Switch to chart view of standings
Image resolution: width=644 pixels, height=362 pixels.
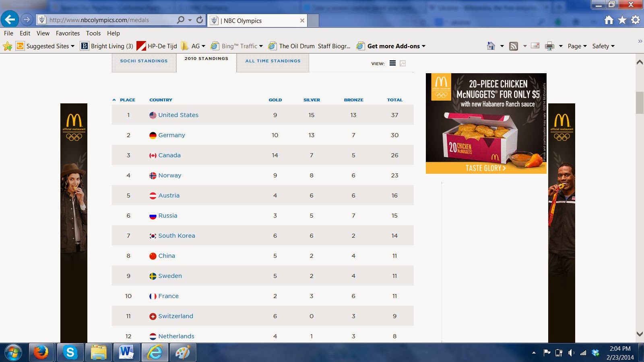pos(403,63)
